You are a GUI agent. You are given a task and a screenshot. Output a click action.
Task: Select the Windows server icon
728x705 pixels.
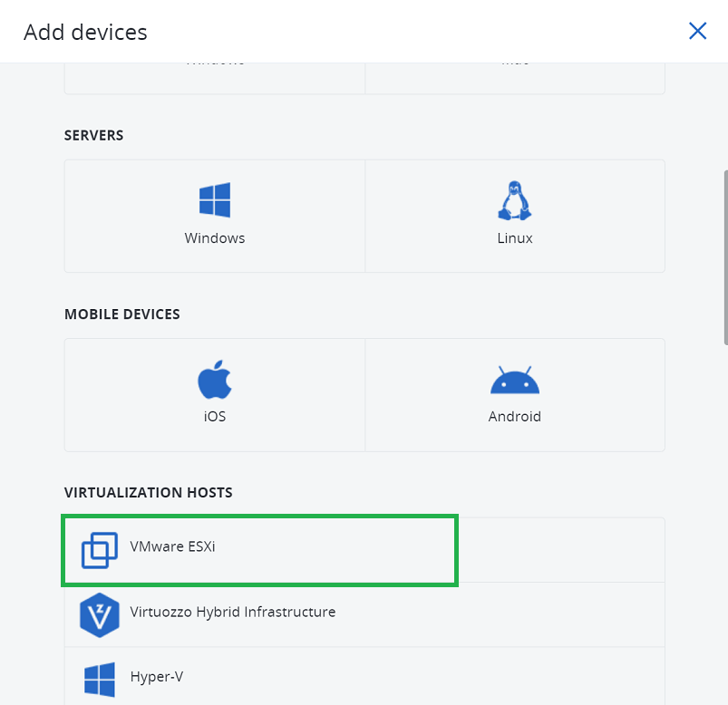[214, 199]
